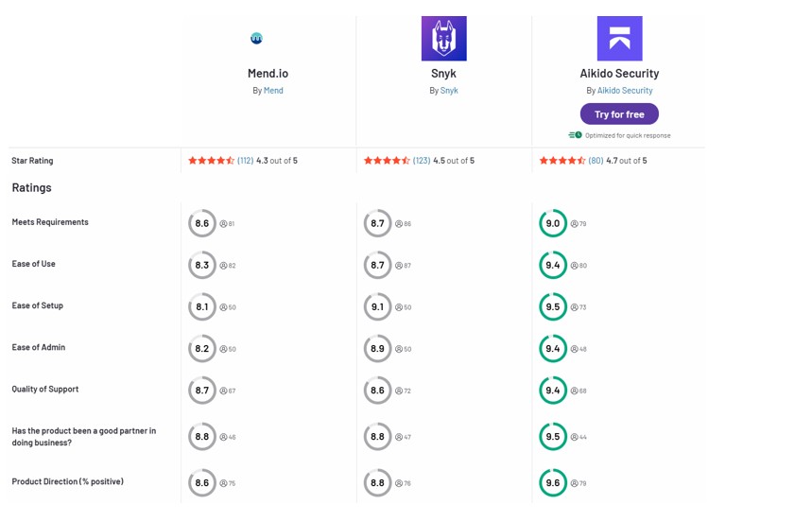Click Snyk's Quality of Support 8.6 circle
812x522 pixels.
pos(377,391)
